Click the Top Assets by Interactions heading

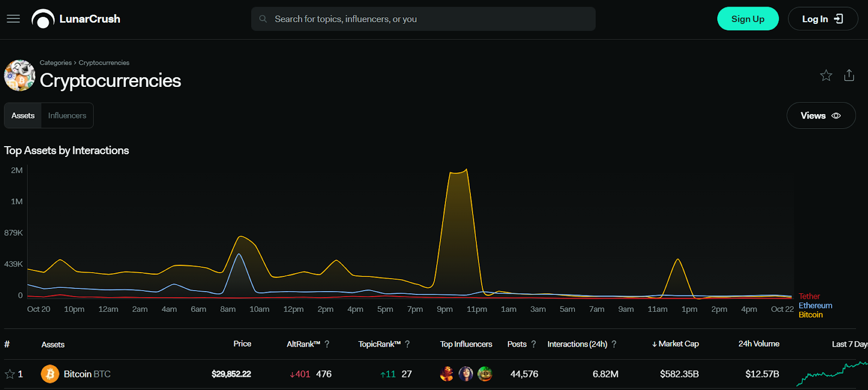66,150
